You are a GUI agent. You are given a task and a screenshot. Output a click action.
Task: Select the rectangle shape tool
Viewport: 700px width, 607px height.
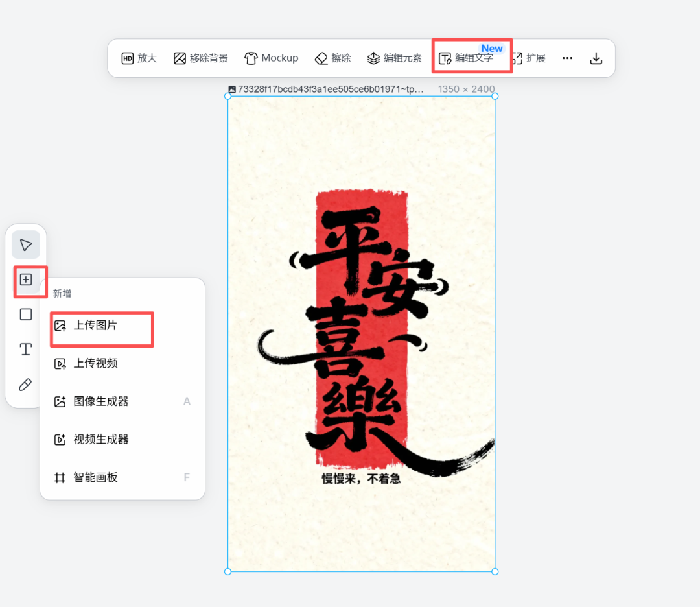click(x=25, y=314)
